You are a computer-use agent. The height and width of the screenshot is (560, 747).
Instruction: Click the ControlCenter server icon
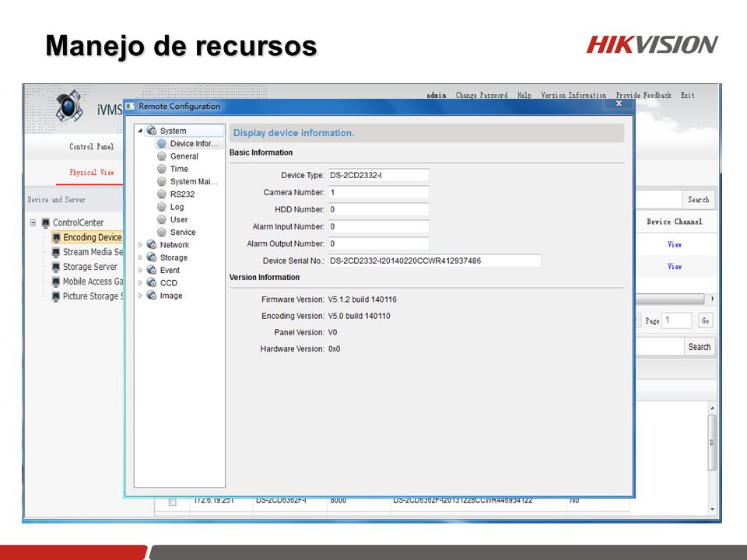[46, 222]
